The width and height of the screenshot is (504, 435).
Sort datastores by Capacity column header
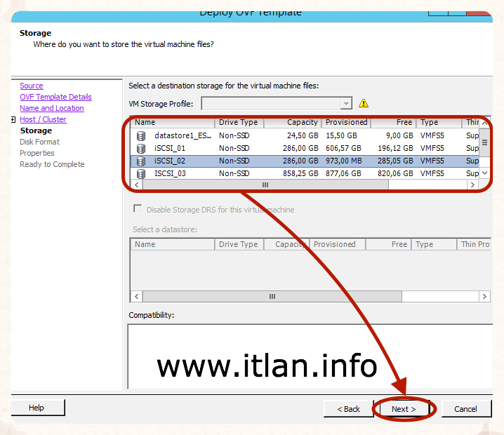point(292,122)
